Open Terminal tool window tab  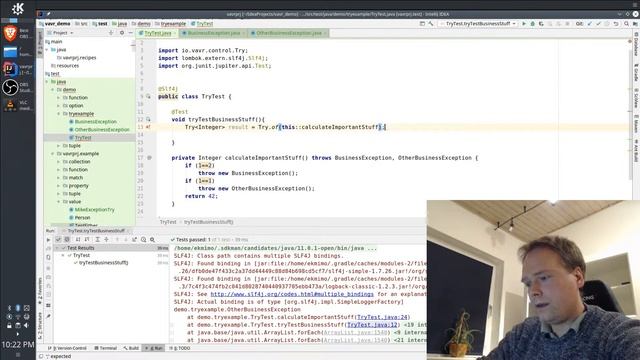(106, 348)
